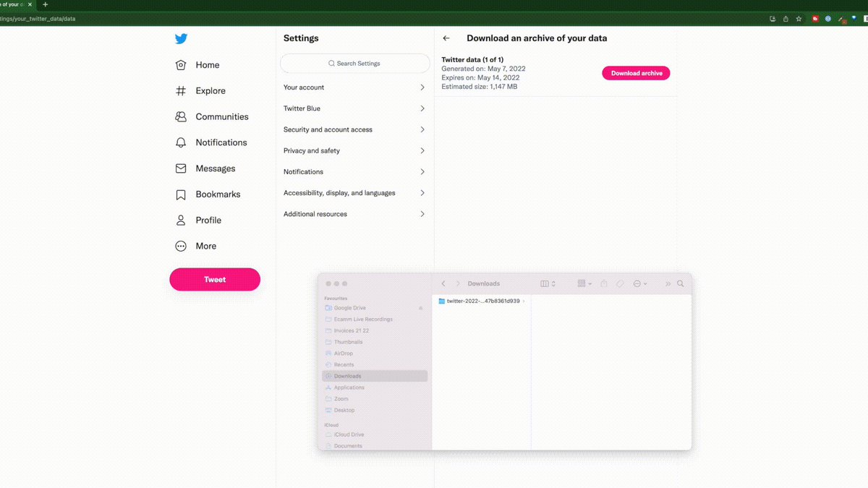This screenshot has height=488, width=868.
Task: Click the Estimated size: 1,147 MB text
Action: point(479,87)
